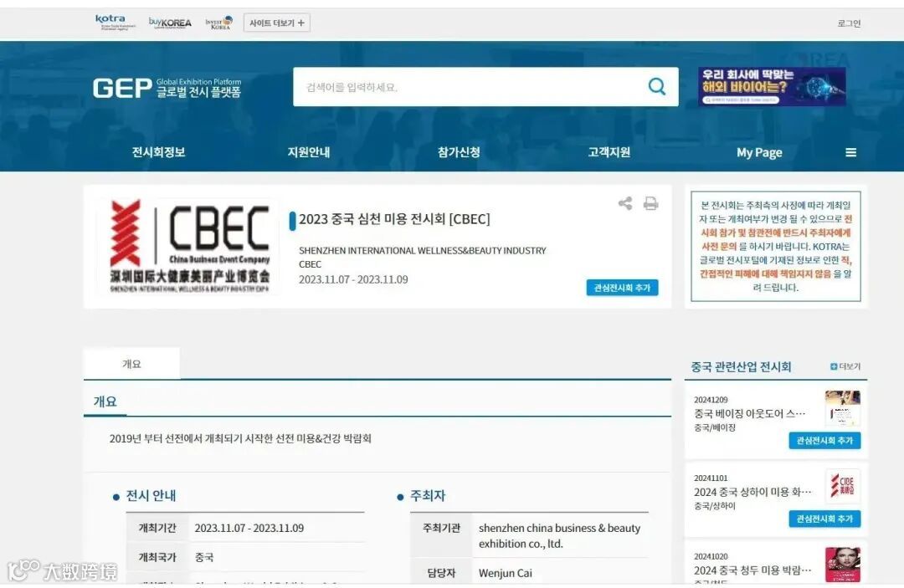Click the 중국 관련산업 전시회 heading
The image size is (904, 588).
pos(741,367)
